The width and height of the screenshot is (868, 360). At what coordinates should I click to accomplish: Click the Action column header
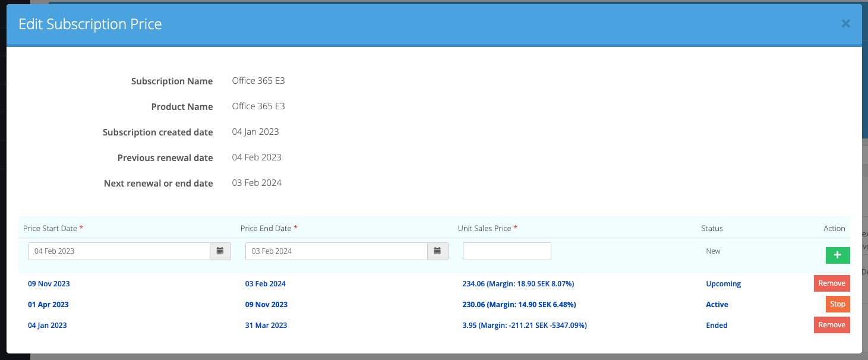click(834, 229)
